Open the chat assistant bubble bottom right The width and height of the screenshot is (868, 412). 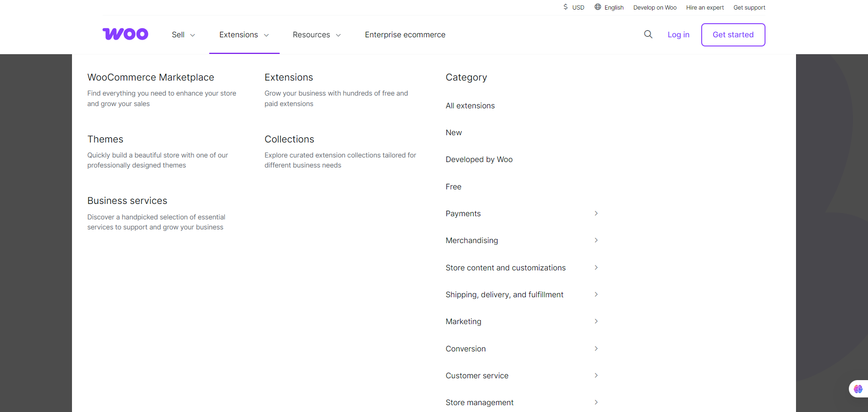coord(858,388)
